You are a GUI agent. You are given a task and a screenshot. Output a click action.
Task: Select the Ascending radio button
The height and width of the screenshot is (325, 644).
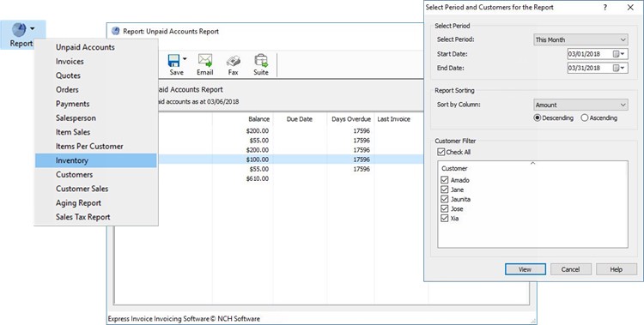[x=585, y=118]
